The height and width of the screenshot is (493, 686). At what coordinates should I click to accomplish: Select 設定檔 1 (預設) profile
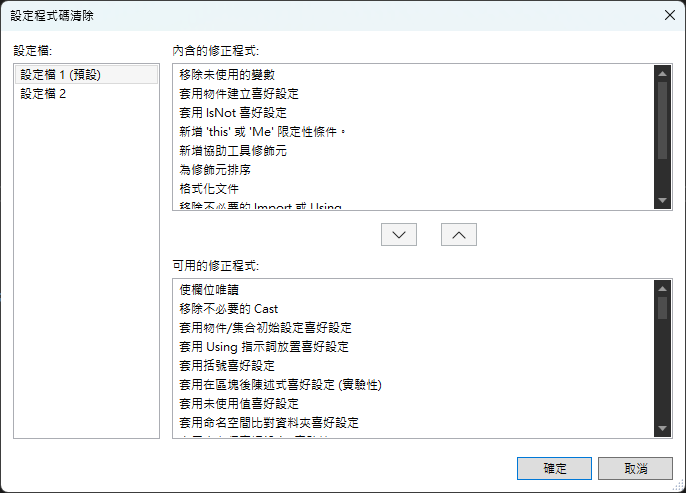pos(61,74)
